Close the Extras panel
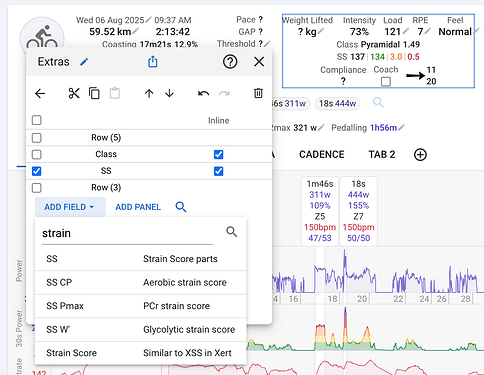 pyautogui.click(x=259, y=62)
